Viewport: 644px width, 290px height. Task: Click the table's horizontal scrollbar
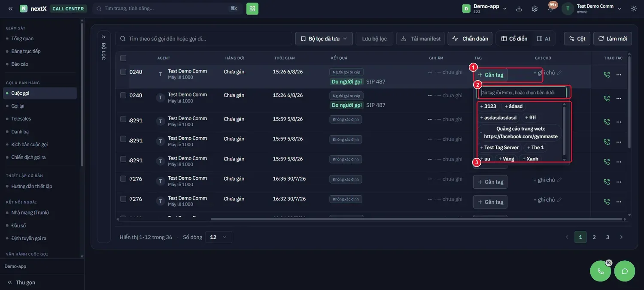tap(416, 219)
